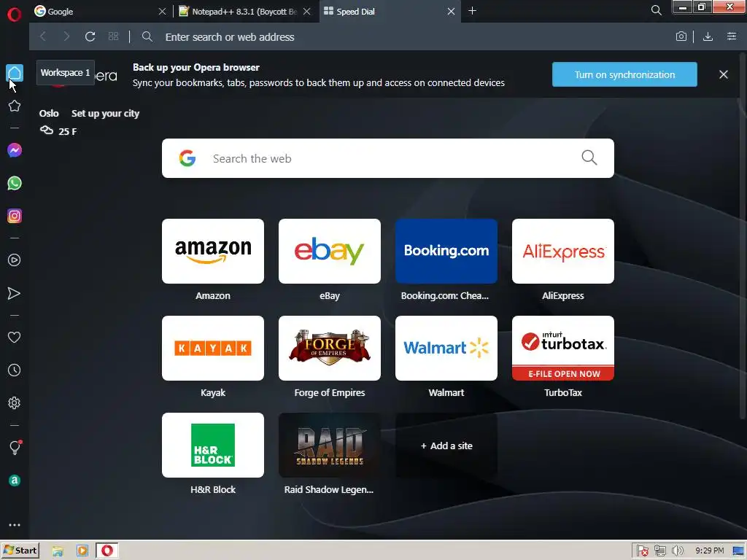The width and height of the screenshot is (747, 560).
Task: Open the AliExpress speed dial tile
Action: (563, 252)
